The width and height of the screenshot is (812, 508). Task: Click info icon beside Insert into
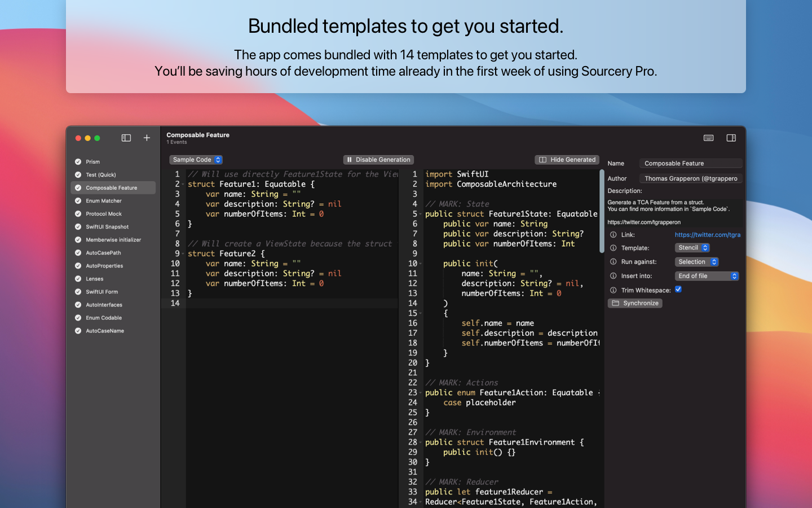[614, 276]
